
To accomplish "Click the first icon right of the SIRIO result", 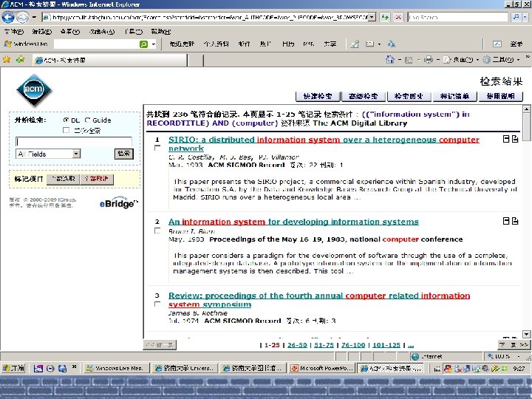I will click(x=506, y=139).
